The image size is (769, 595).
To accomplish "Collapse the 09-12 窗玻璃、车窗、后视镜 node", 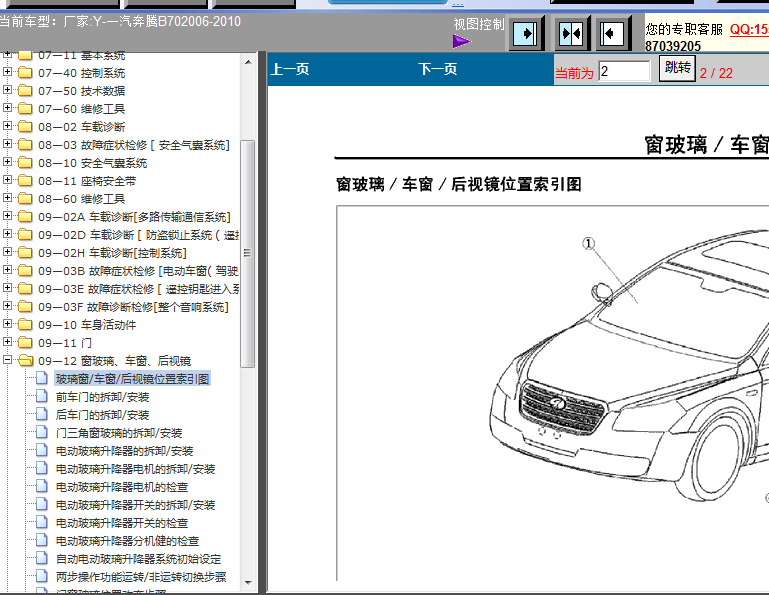I will pyautogui.click(x=7, y=360).
